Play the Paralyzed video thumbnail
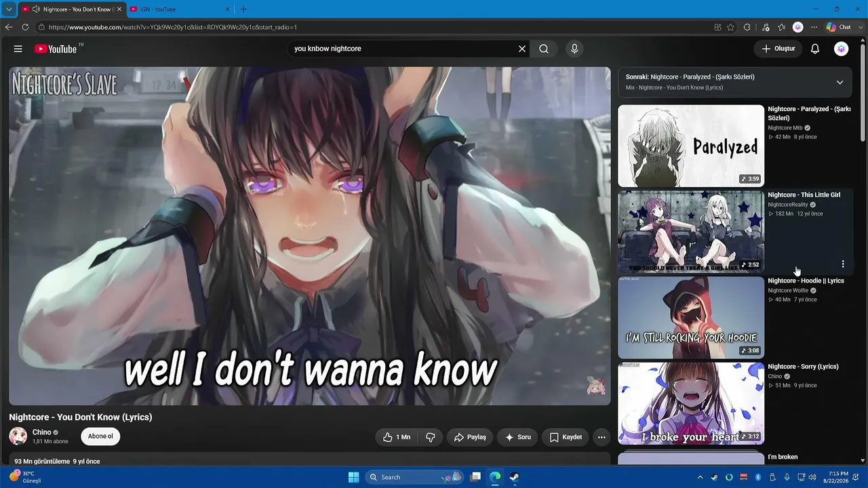868x488 pixels. 691,146
